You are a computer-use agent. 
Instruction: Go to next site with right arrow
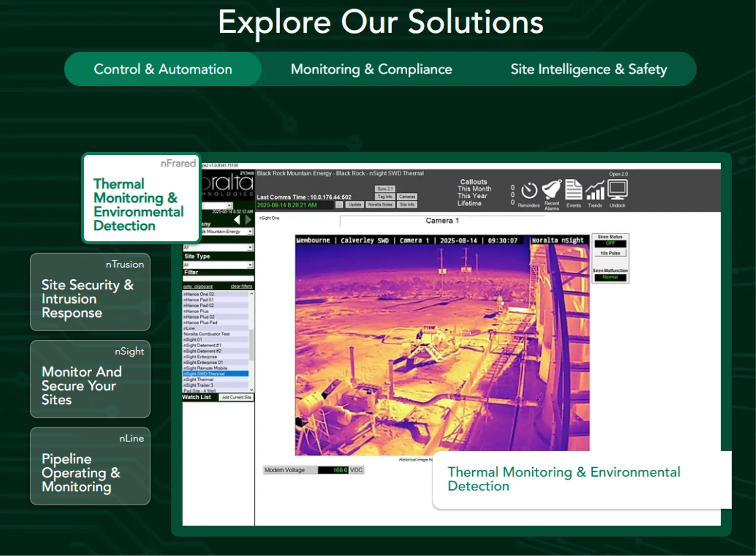(247, 219)
